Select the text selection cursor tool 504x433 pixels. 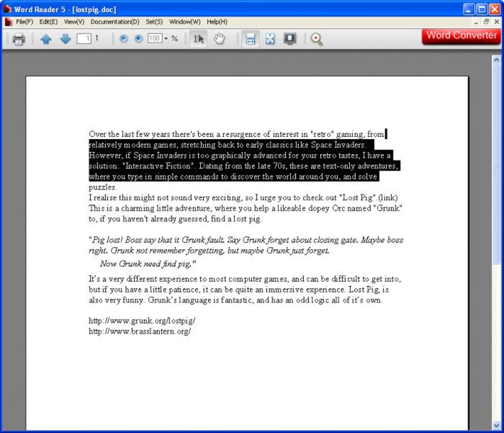pyautogui.click(x=198, y=39)
